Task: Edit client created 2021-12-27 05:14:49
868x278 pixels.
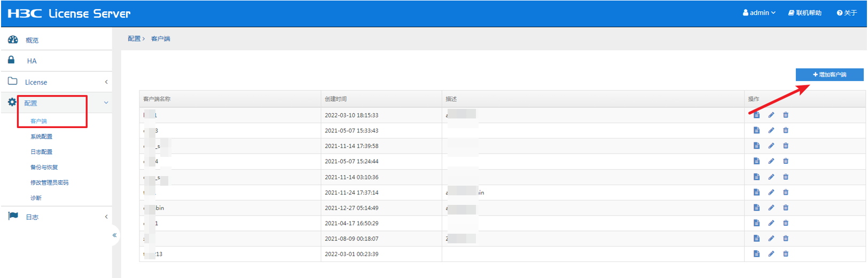Action: (771, 208)
